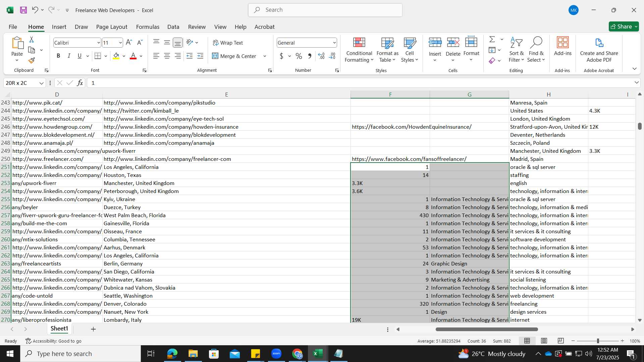Click the Undo arrow icon

click(x=35, y=10)
